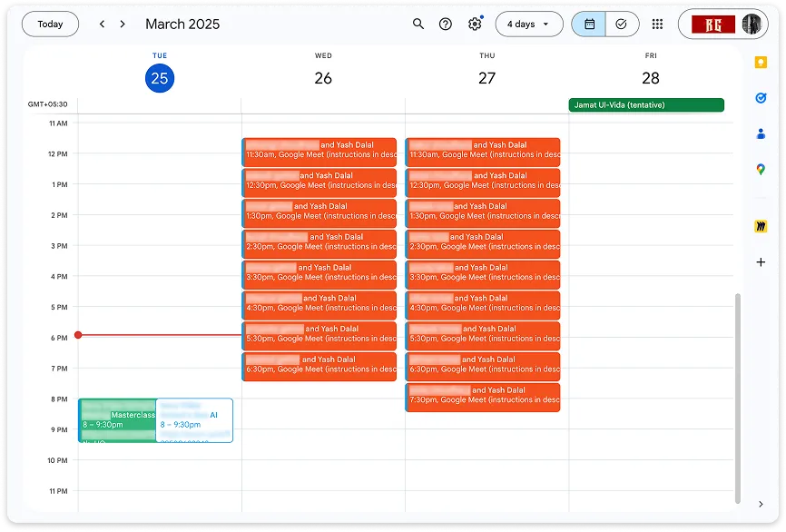This screenshot has width=786, height=532.
Task: Open Google Tasks in side panel
Action: (x=761, y=98)
